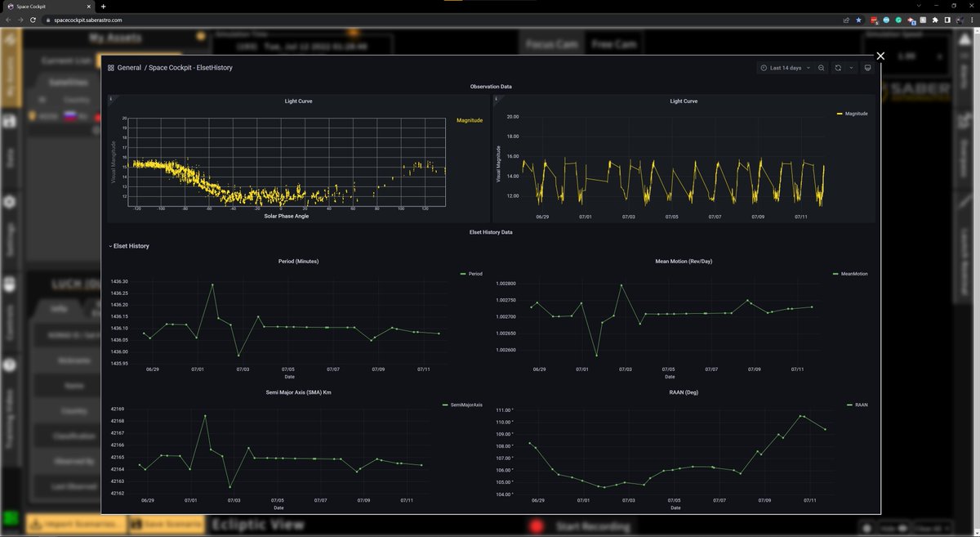Toggle Magnitude series in time Light Curve legend
This screenshot has width=980, height=537.
856,114
